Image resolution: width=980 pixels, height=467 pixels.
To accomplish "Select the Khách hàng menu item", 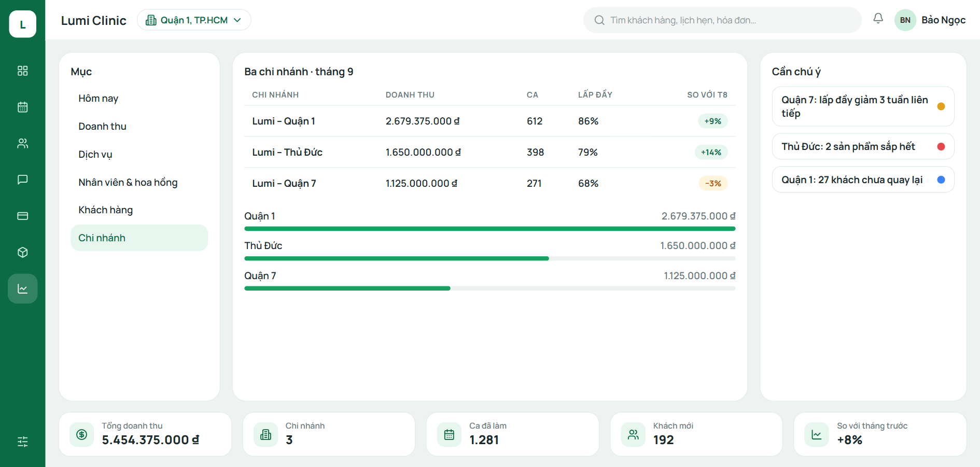I will (139, 210).
